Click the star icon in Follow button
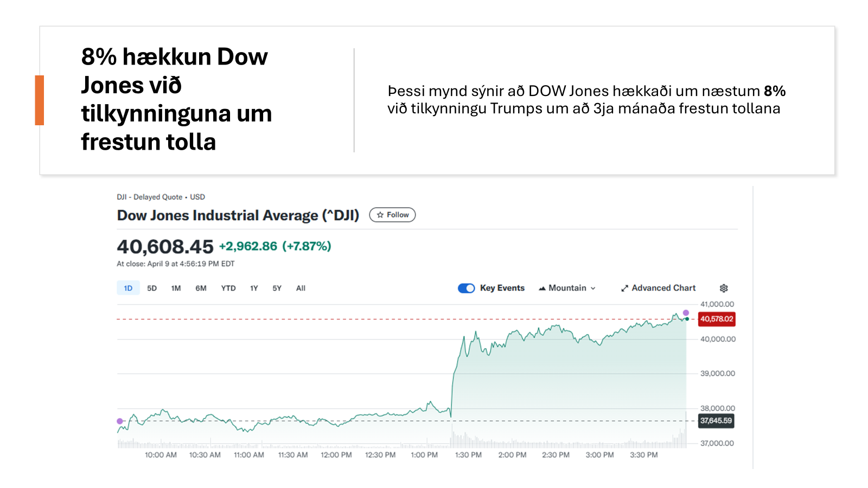 [380, 215]
